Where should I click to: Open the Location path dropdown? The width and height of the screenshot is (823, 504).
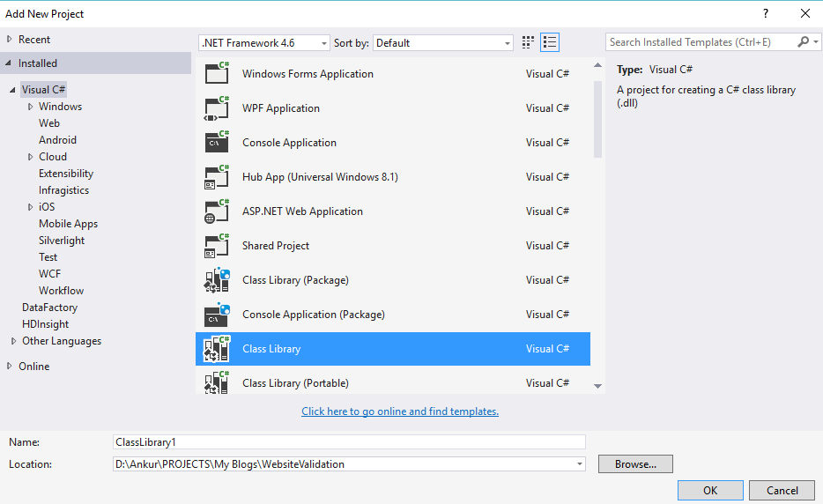(579, 464)
